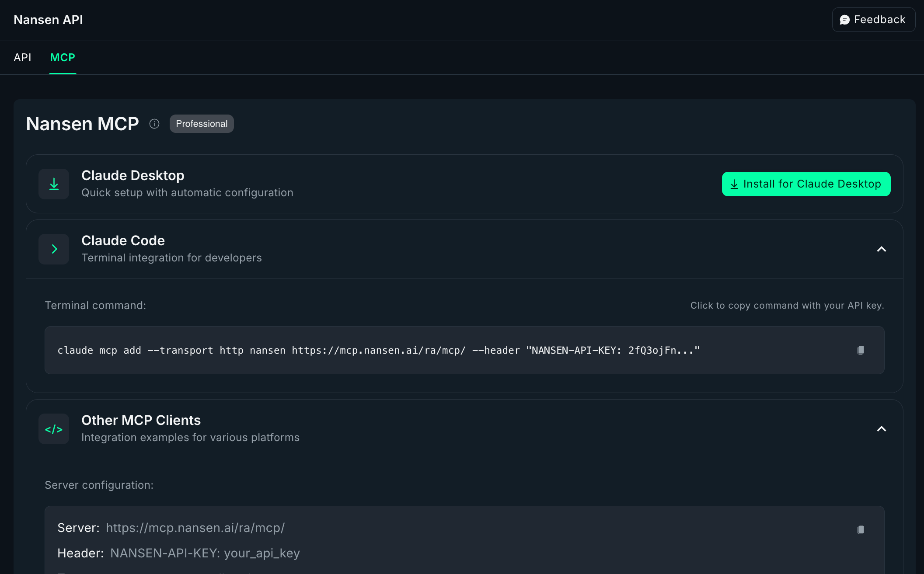Collapse the Other MCP Clients section
The height and width of the screenshot is (574, 924).
[x=882, y=429]
